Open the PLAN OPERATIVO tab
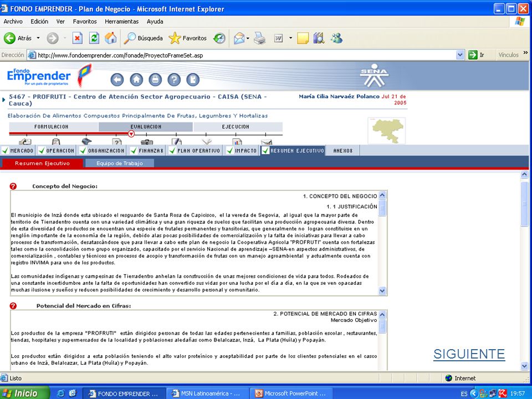532x399 pixels. click(x=195, y=151)
